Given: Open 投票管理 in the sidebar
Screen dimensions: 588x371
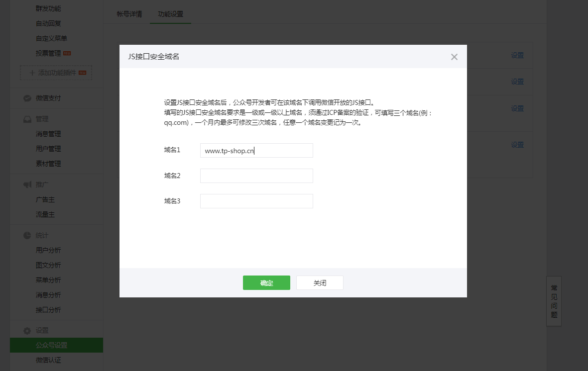Looking at the screenshot, I should click(48, 53).
